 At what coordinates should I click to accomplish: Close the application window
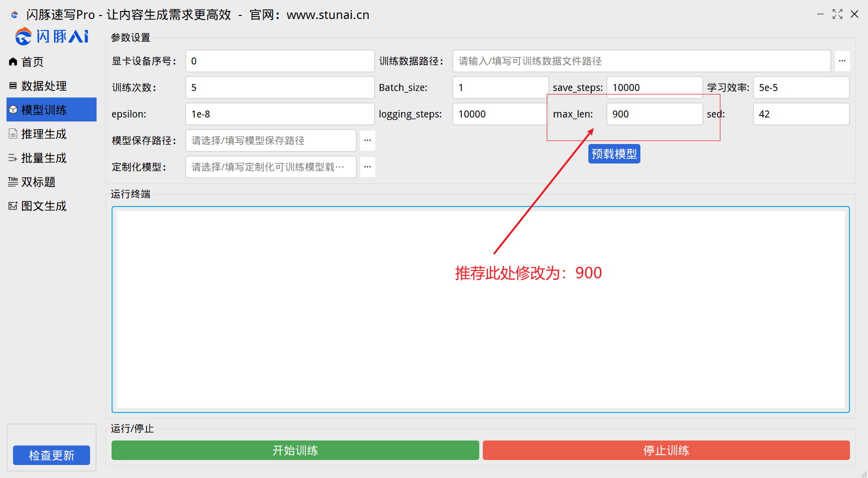point(854,14)
